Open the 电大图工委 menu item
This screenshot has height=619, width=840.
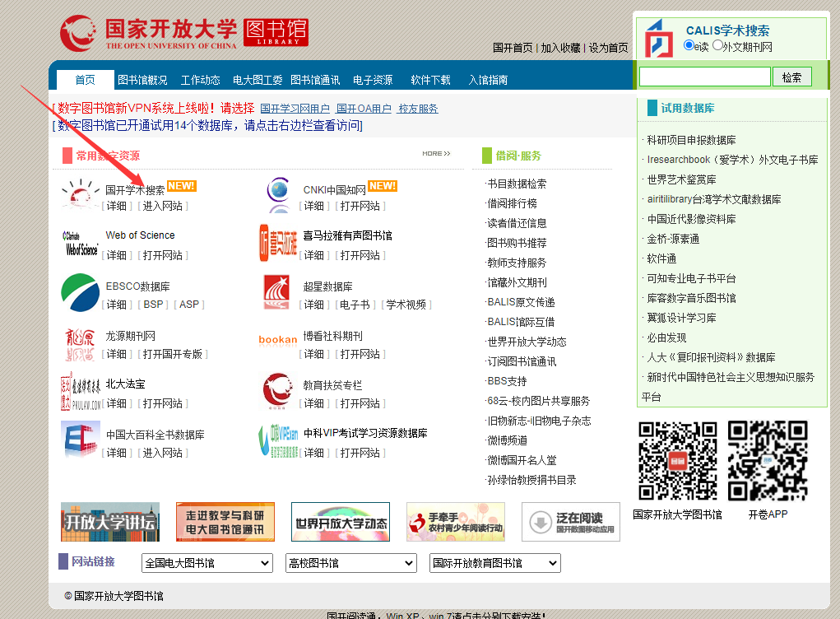[x=258, y=80]
